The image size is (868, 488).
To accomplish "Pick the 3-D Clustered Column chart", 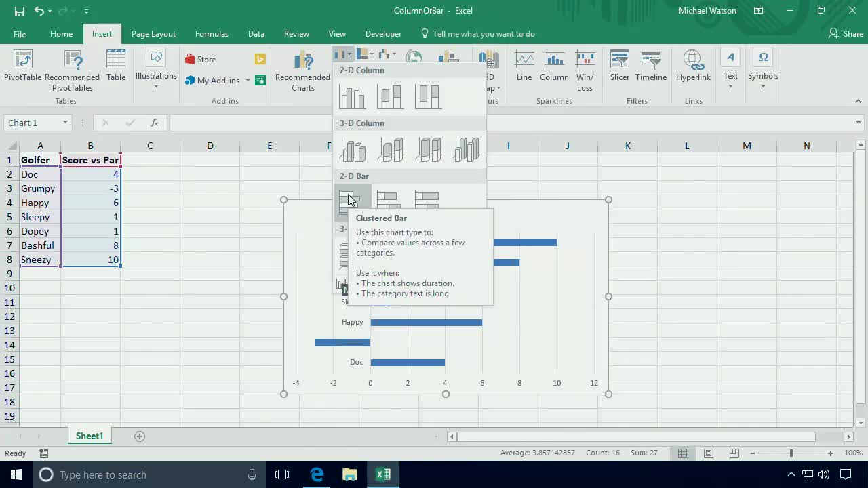I will (x=352, y=148).
